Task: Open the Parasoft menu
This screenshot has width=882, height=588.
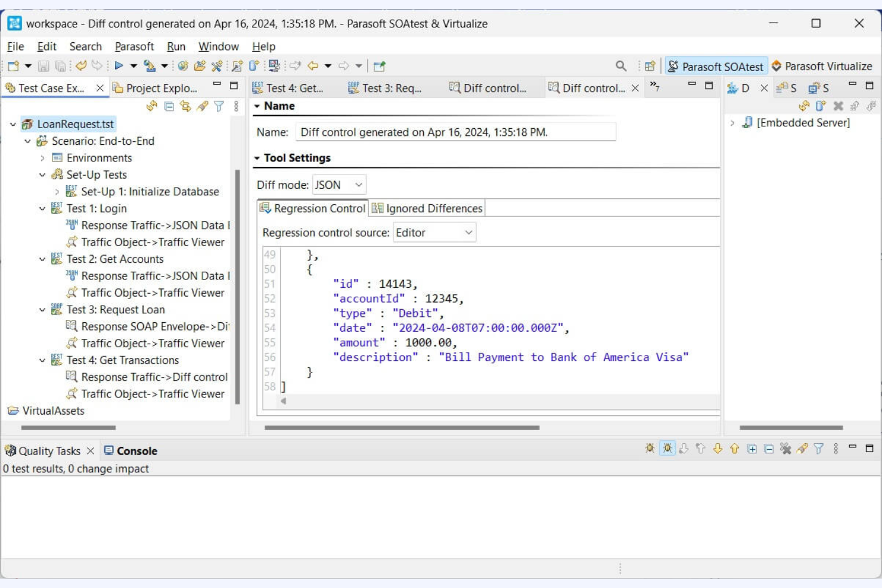Action: coord(135,46)
